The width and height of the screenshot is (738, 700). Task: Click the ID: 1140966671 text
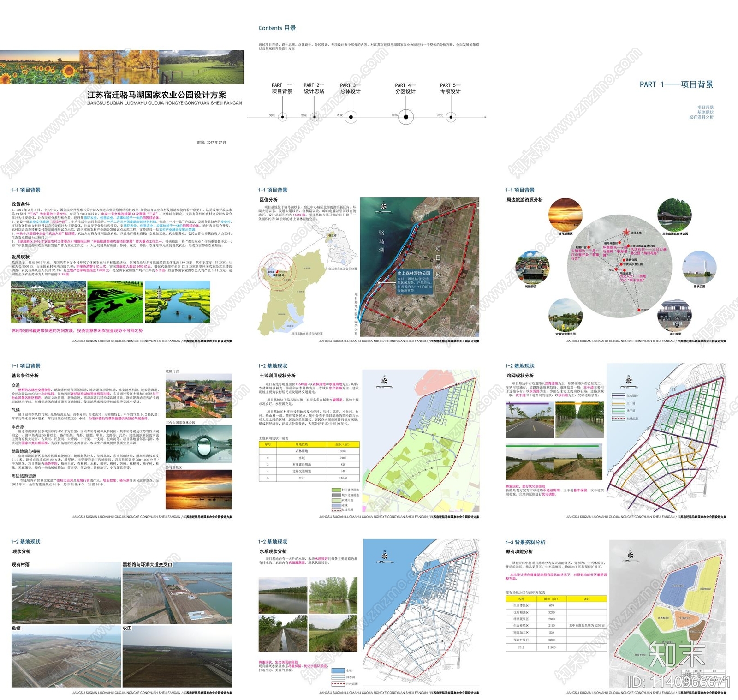point(679,682)
